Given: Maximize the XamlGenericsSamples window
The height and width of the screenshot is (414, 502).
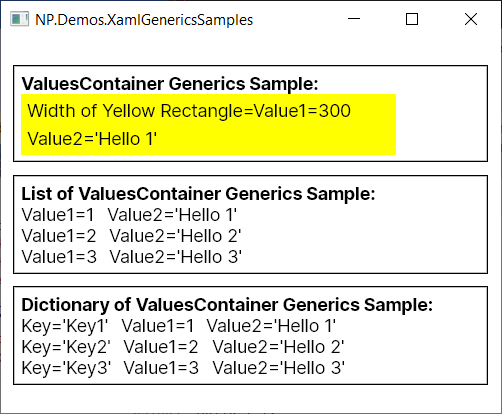Looking at the screenshot, I should (412, 19).
